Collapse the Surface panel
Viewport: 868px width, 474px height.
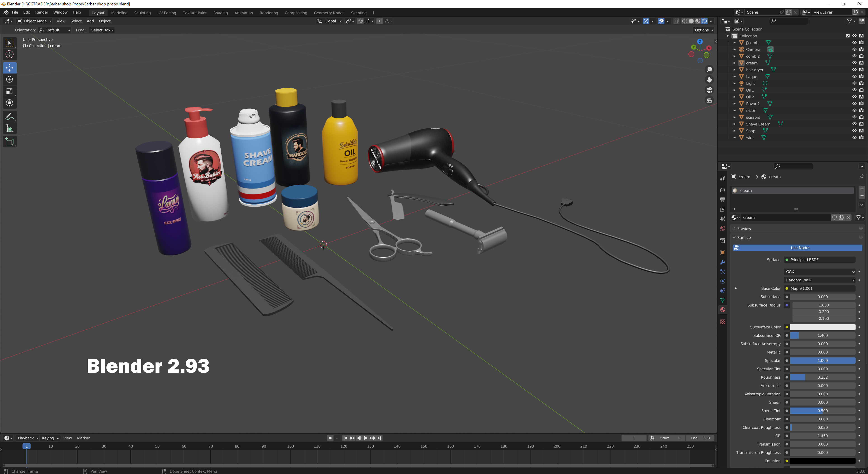(x=744, y=238)
